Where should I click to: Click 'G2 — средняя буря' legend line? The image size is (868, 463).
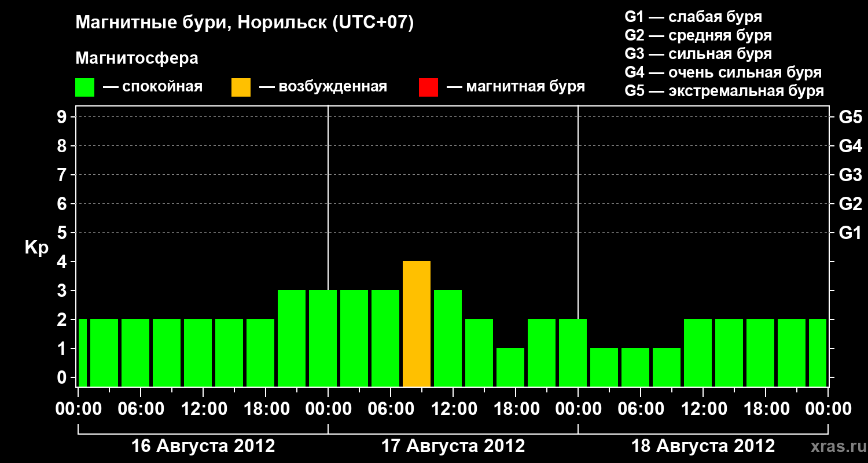coord(698,35)
